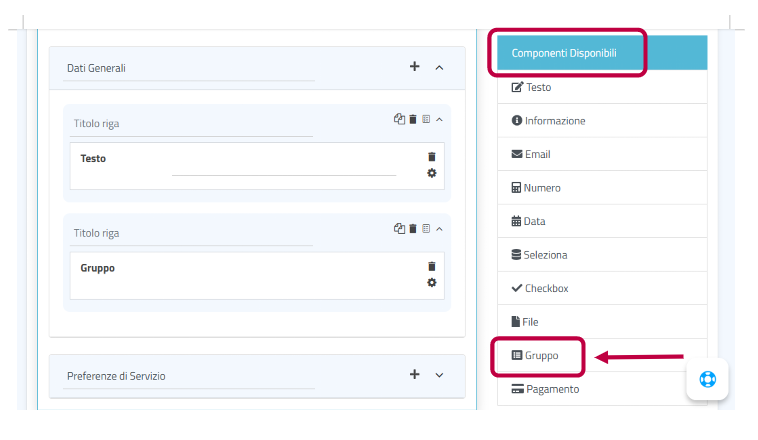Viewport: 758px width, 440px height.
Task: Collapse the Dati Generali section
Action: pyautogui.click(x=439, y=67)
